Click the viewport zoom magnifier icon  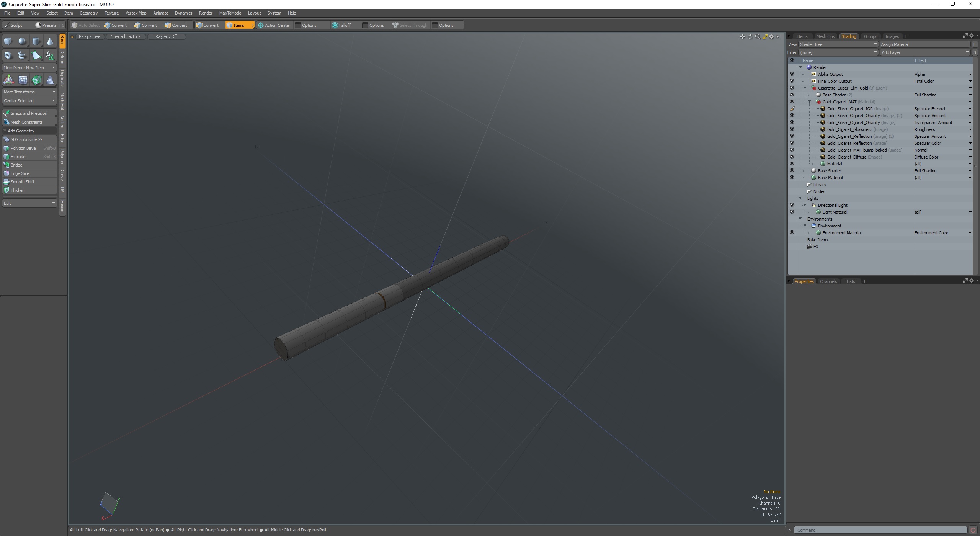(758, 37)
